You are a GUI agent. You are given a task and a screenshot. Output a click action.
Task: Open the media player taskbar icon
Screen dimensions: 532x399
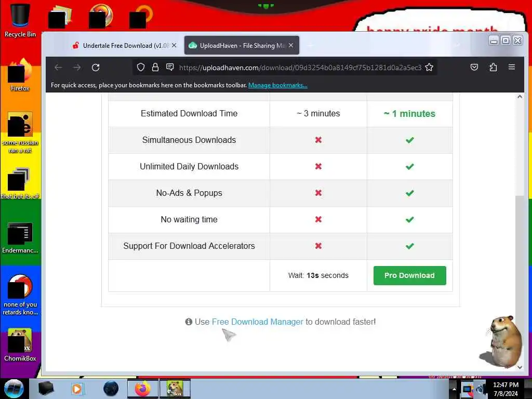click(77, 389)
